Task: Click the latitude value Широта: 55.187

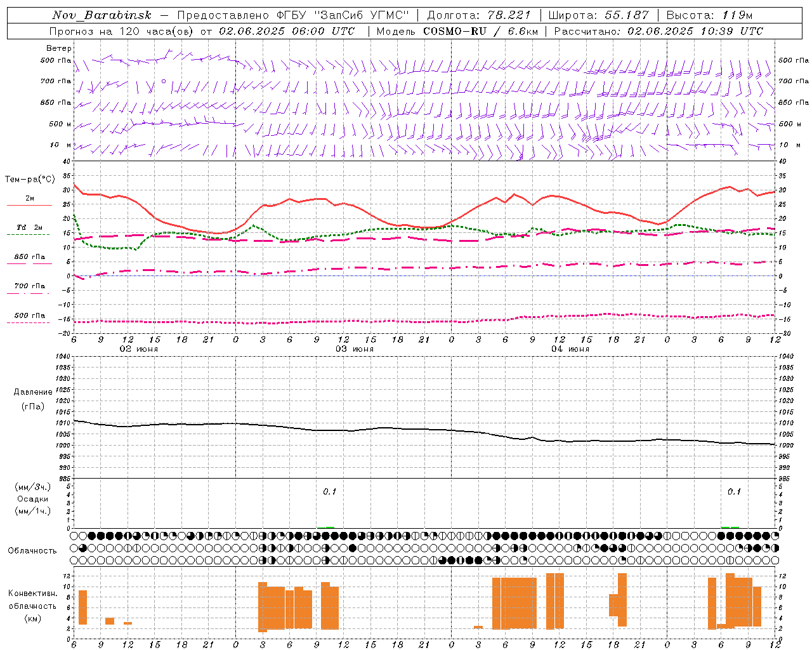Action: 599,15
